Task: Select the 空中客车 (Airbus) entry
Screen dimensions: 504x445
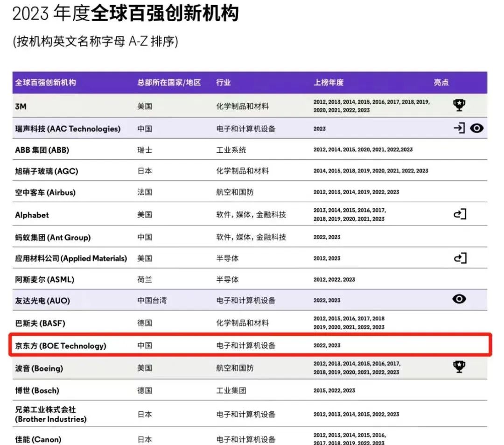Action: tap(45, 192)
